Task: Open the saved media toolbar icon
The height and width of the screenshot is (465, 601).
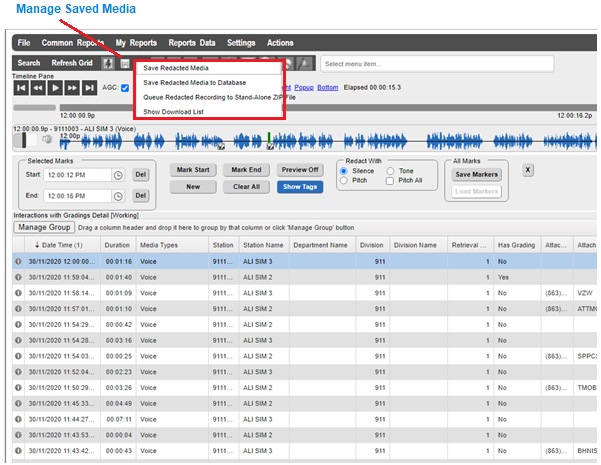Action: click(x=125, y=63)
